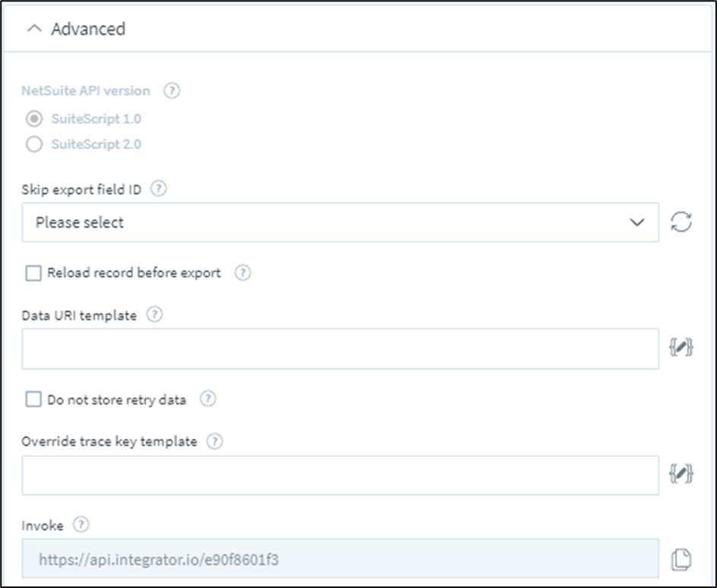Open help for Data URI template
The width and height of the screenshot is (717, 588).
pyautogui.click(x=154, y=315)
